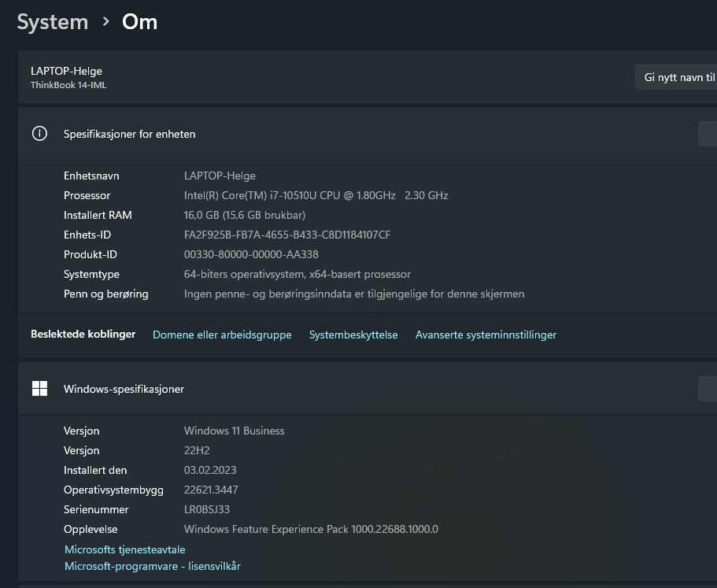This screenshot has width=717, height=588.
Task: Open Avanserte systeminnstillinger
Action: 486,335
